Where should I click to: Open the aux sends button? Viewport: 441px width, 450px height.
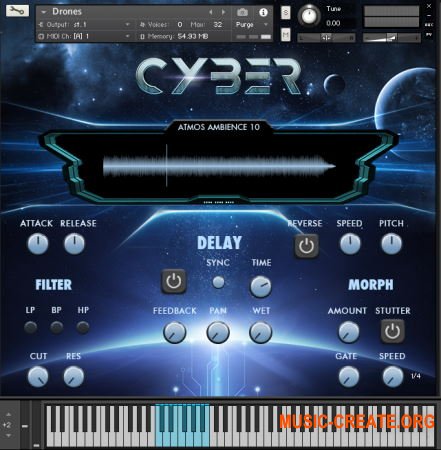point(429,25)
